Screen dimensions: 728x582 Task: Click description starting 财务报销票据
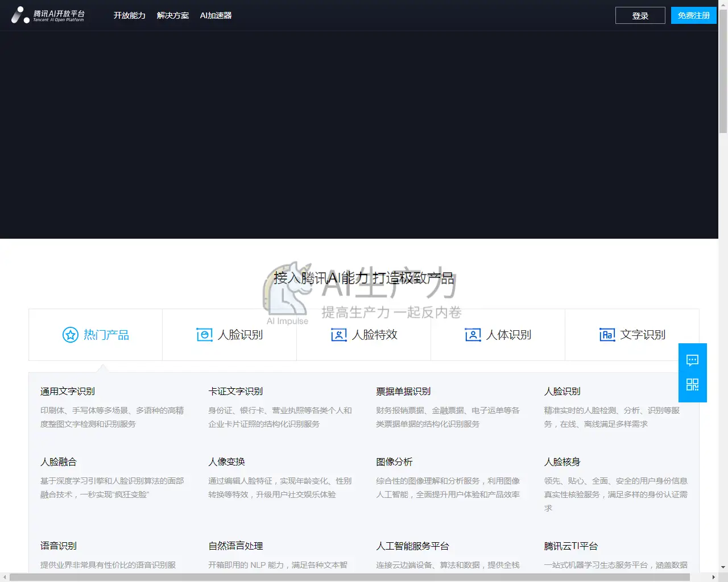coord(448,417)
